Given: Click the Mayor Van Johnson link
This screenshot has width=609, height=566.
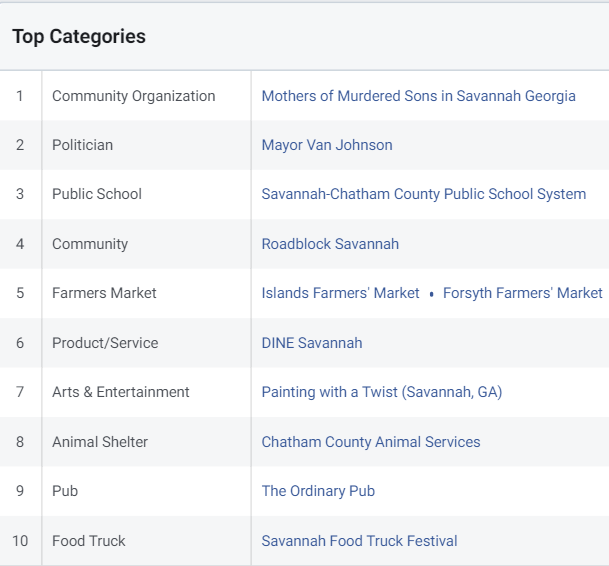Looking at the screenshot, I should click(327, 145).
